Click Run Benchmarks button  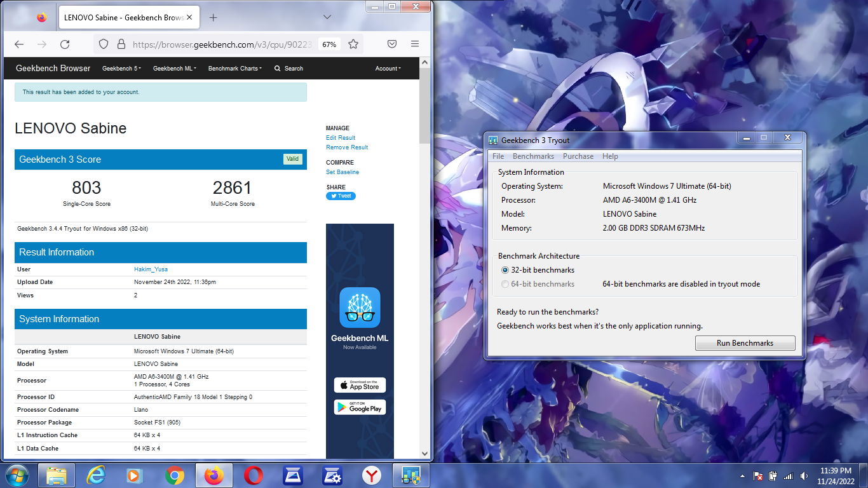[x=745, y=343]
